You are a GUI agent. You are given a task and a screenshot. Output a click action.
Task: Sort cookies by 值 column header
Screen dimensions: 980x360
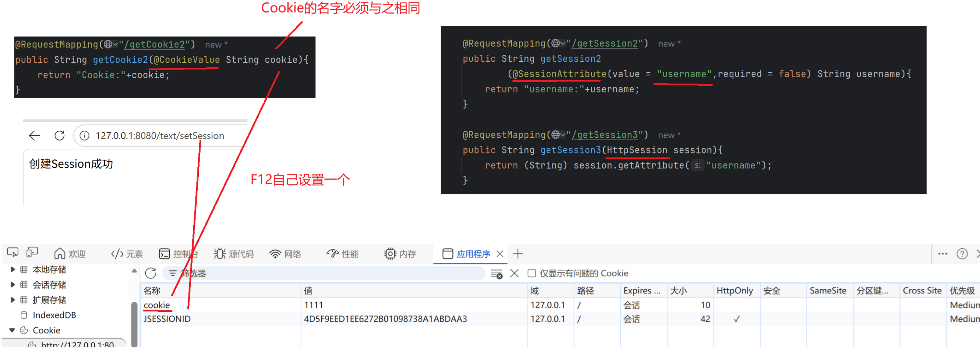(414, 291)
